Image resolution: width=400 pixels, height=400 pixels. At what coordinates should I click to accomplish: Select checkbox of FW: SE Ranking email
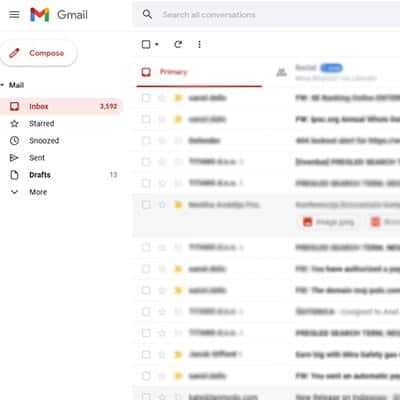pyautogui.click(x=146, y=98)
